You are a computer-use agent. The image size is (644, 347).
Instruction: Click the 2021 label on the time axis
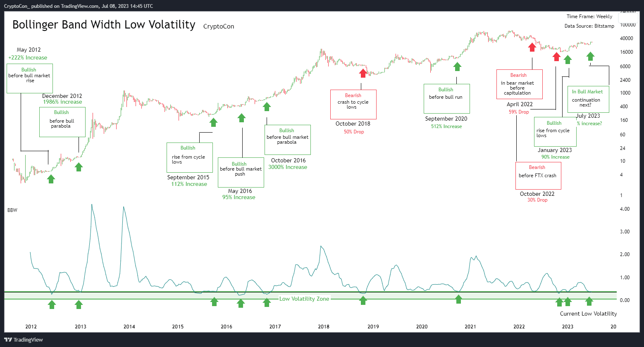[470, 326]
